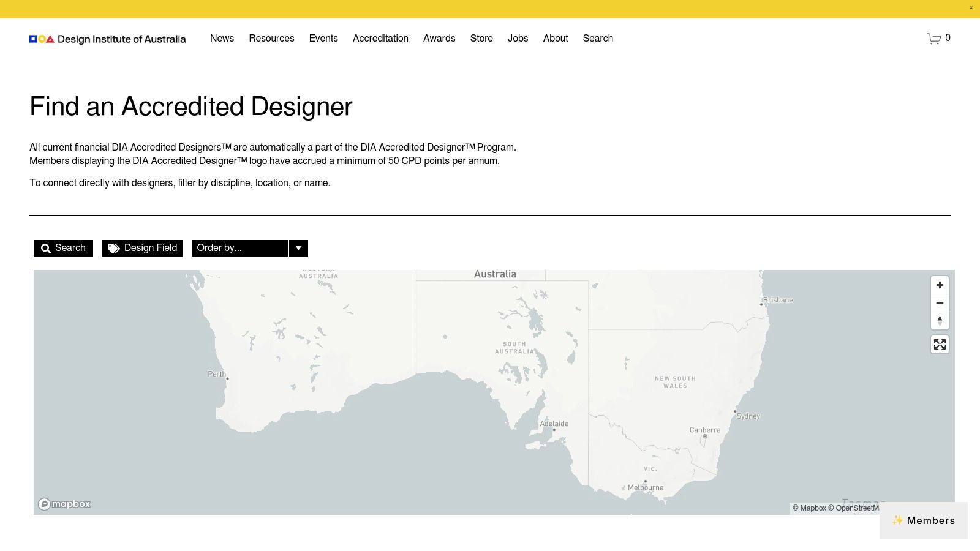
Task: Click the DIA logo marks
Action: (x=40, y=39)
